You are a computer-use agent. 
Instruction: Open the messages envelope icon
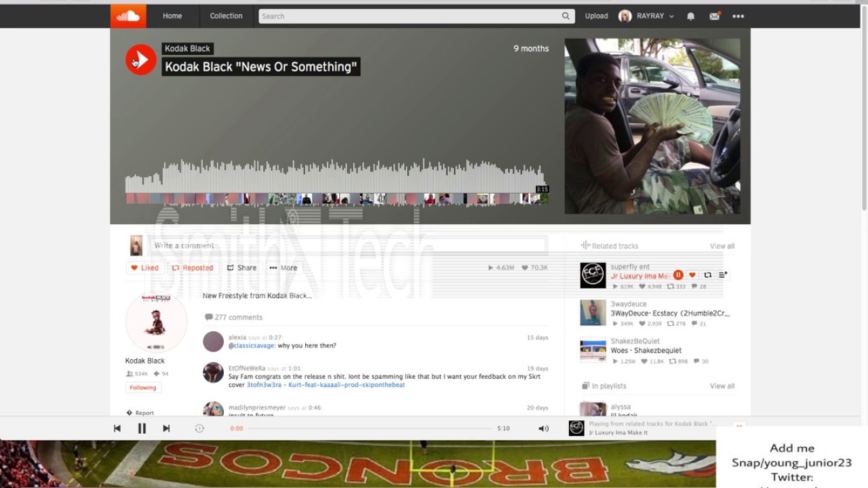click(x=714, y=16)
